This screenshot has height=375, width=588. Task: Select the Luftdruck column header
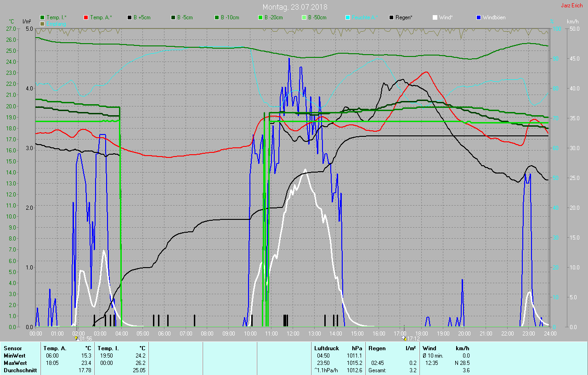tap(326, 348)
